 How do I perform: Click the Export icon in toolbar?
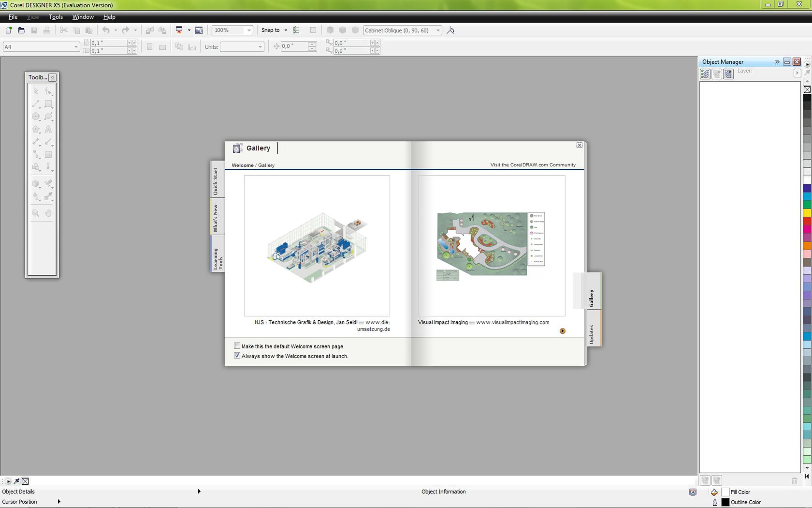tap(162, 30)
